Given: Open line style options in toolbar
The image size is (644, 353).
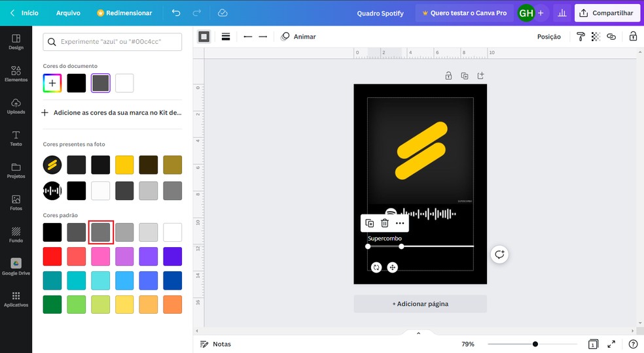Looking at the screenshot, I should click(226, 37).
